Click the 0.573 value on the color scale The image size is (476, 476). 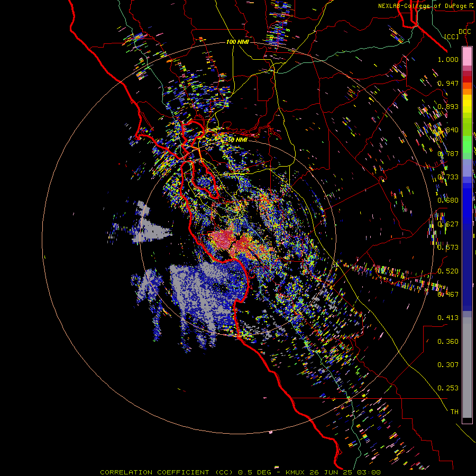[448, 248]
